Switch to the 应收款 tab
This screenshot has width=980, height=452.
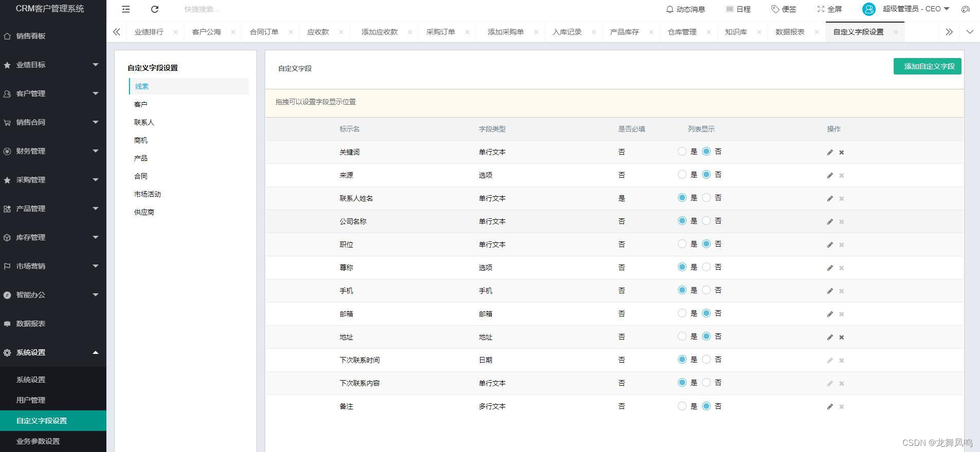click(318, 32)
